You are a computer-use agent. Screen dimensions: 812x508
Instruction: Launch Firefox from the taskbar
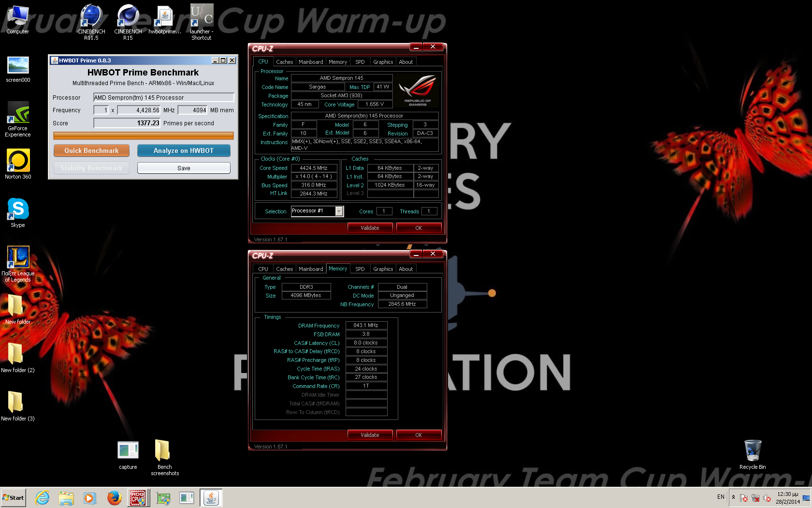tap(114, 497)
